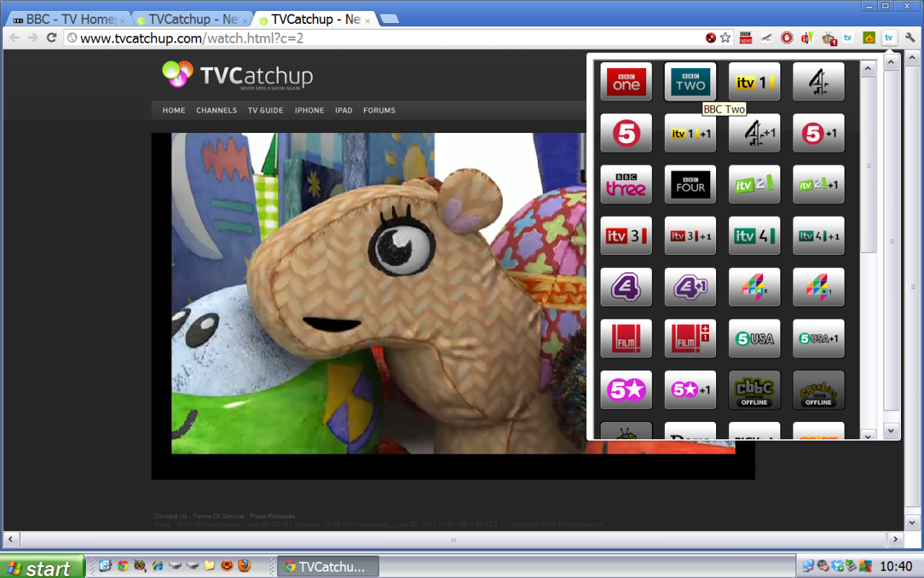Screen dimensions: 924x578
Task: Go back to the previous page
Action: (x=14, y=38)
